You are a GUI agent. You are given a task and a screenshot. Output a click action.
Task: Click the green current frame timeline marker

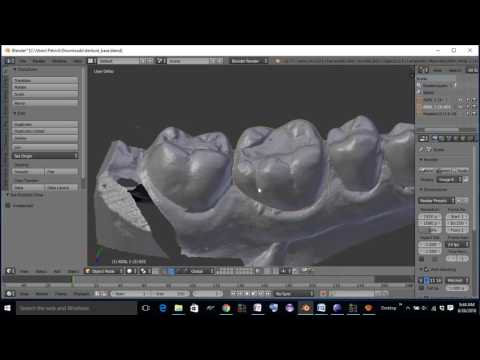click(x=73, y=281)
